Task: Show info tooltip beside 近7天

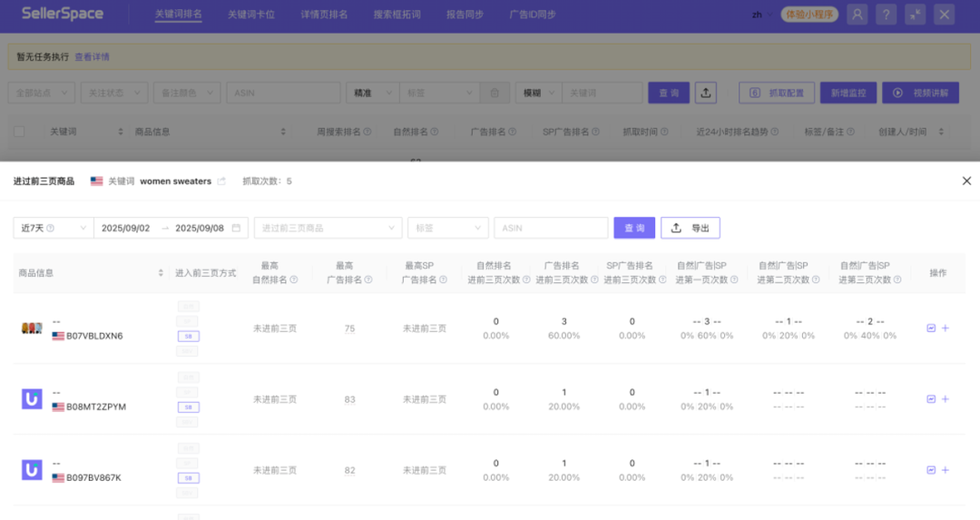Action: (x=51, y=228)
